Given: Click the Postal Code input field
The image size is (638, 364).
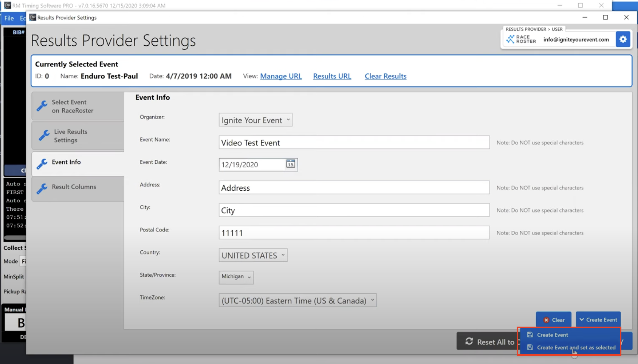Looking at the screenshot, I should (354, 233).
